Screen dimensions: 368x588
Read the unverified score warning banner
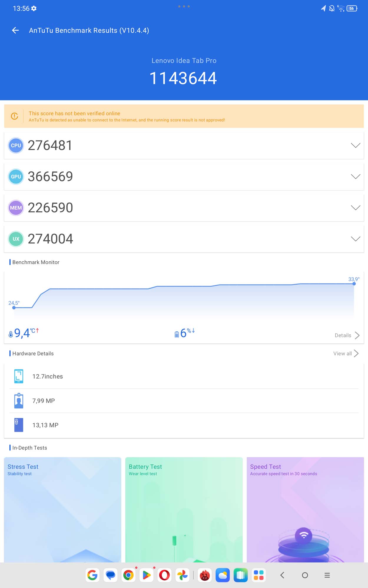tap(184, 116)
